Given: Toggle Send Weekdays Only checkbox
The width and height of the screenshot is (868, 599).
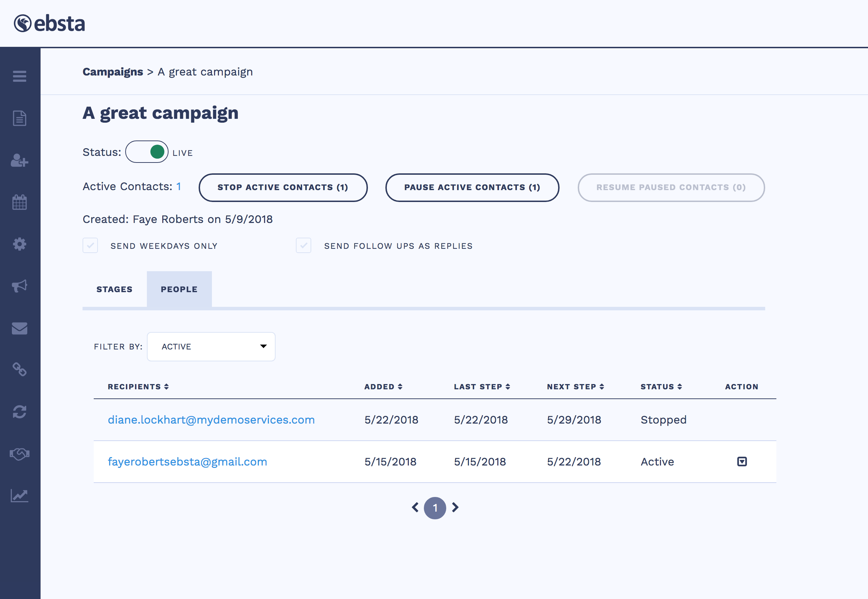Looking at the screenshot, I should click(90, 245).
